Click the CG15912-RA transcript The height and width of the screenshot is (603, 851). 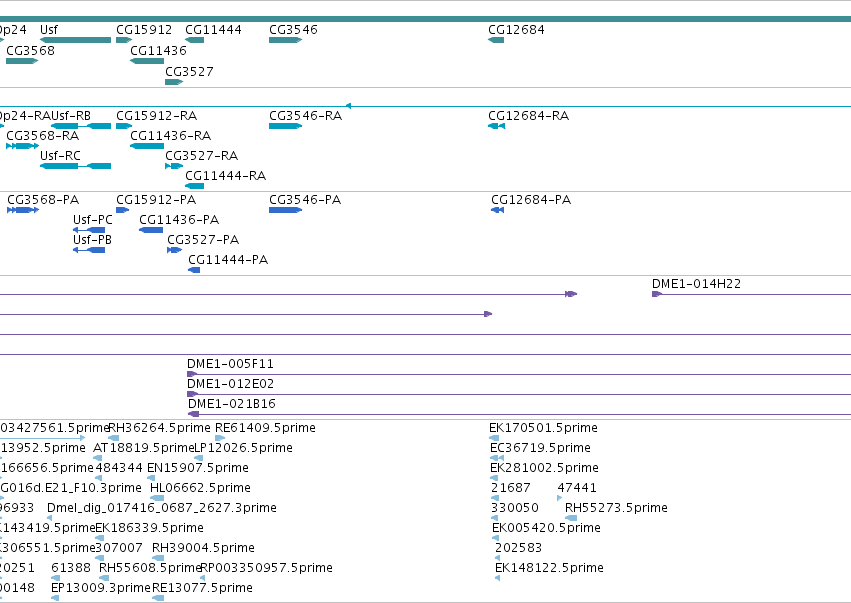pos(124,126)
